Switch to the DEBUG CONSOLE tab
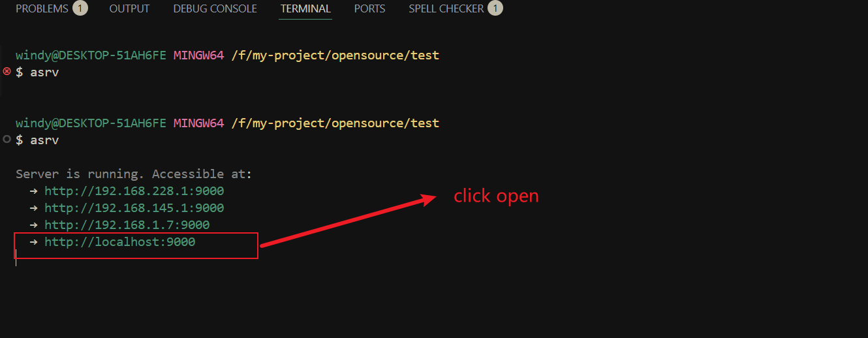 point(215,8)
